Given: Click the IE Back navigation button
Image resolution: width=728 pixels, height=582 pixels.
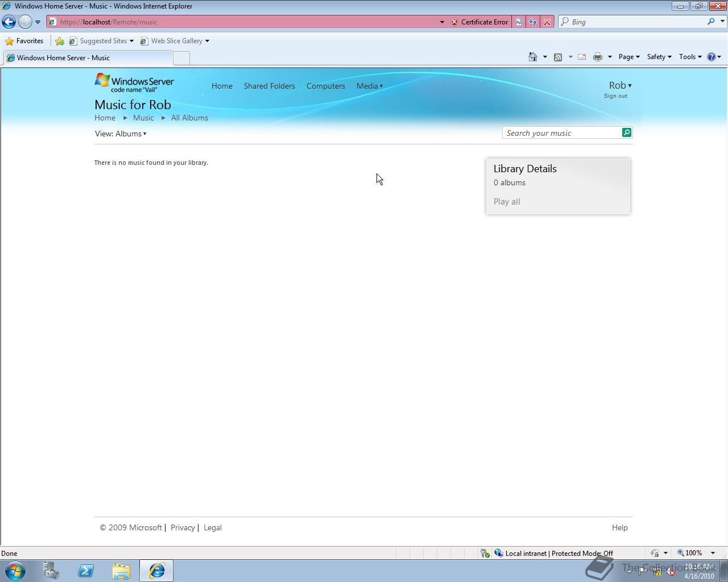Looking at the screenshot, I should pyautogui.click(x=9, y=22).
